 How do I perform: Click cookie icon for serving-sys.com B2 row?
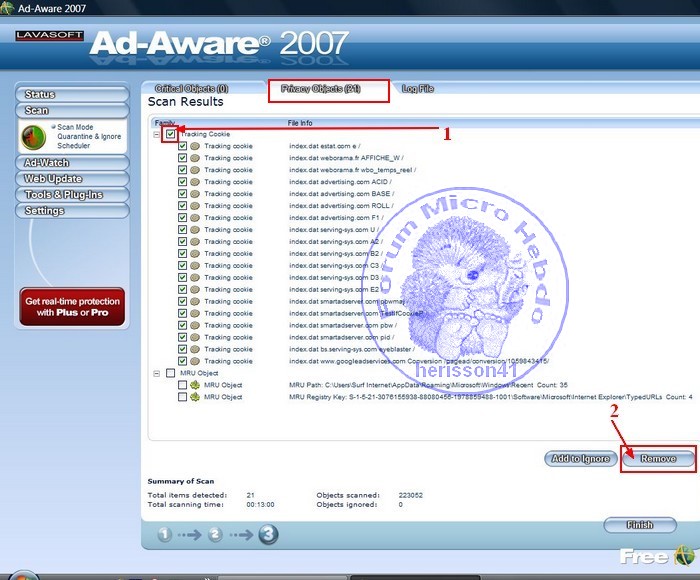click(195, 253)
